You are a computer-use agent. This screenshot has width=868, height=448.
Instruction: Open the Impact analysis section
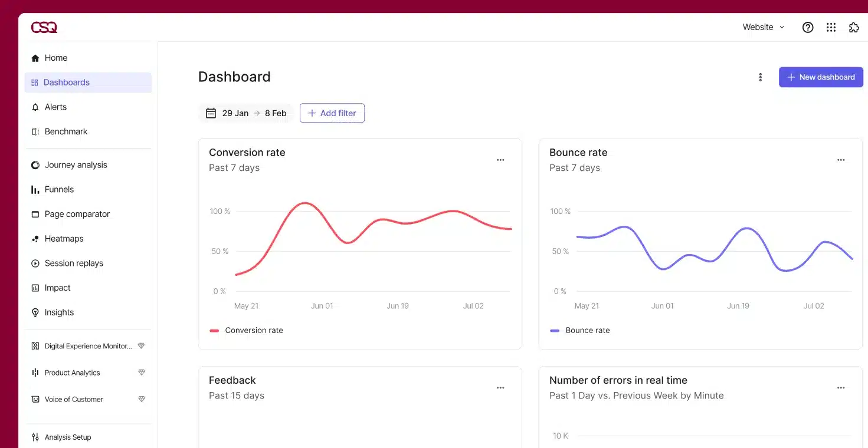pos(57,288)
